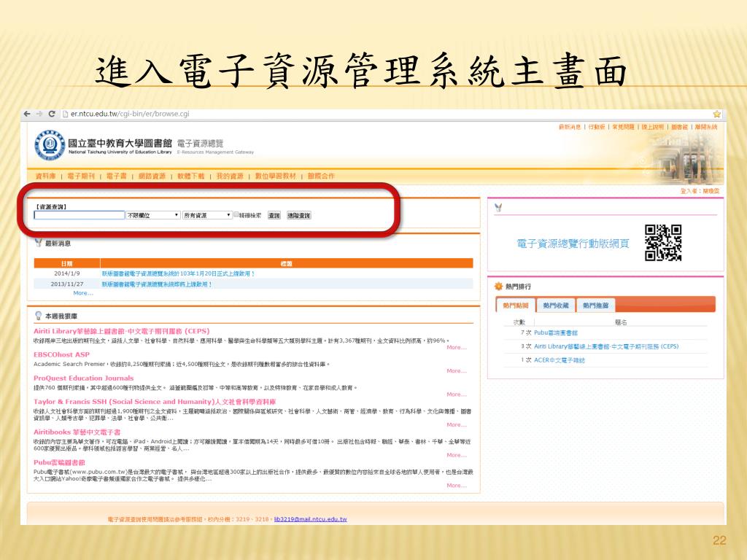747x560 pixels.
Task: Focus the er.ntcu.edu.tw address bar
Action: click(130, 114)
